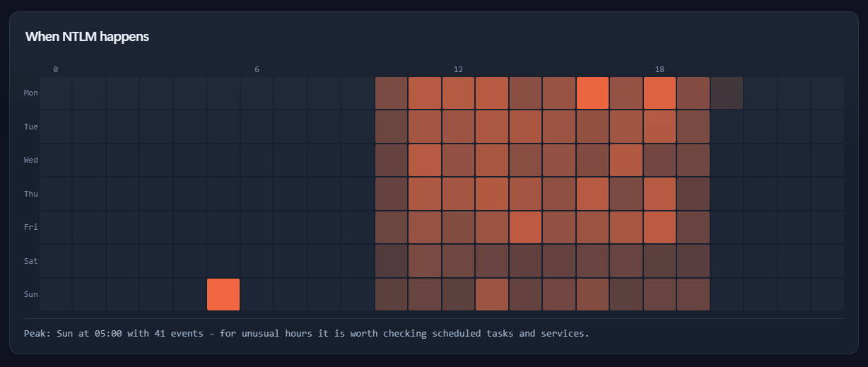
Task: Click the hour '0' axis label
Action: tap(56, 69)
